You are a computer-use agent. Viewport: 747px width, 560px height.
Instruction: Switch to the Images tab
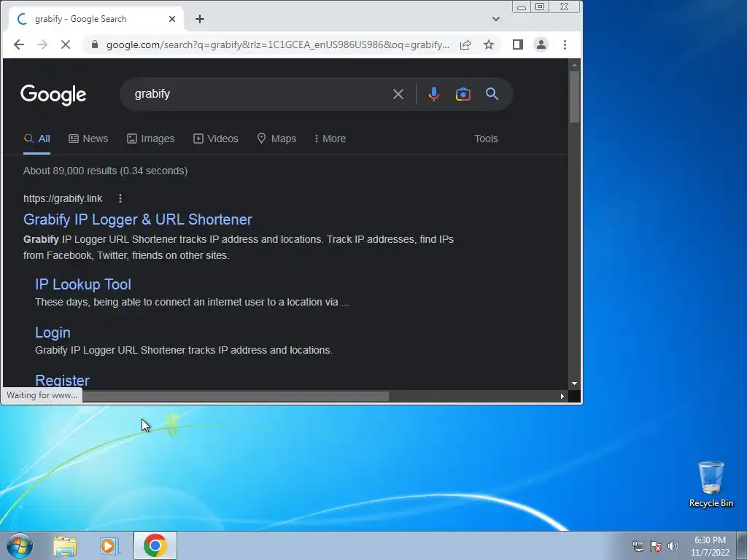pyautogui.click(x=150, y=139)
